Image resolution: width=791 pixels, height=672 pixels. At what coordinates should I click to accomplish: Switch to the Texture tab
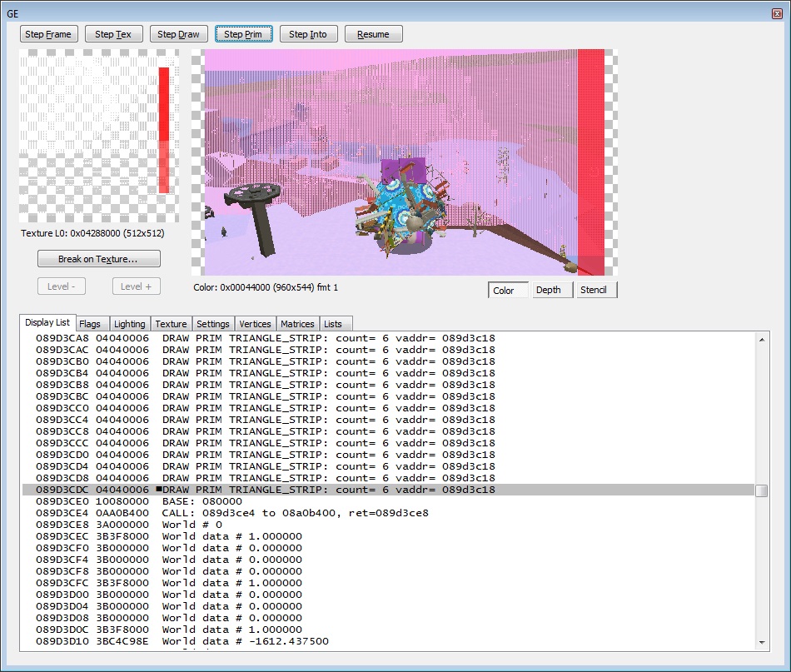point(171,324)
